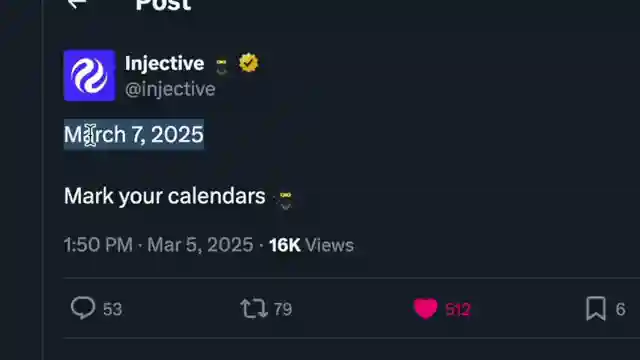The width and height of the screenshot is (640, 360).
Task: Click the emoji after Mark your calendars
Action: pos(285,200)
